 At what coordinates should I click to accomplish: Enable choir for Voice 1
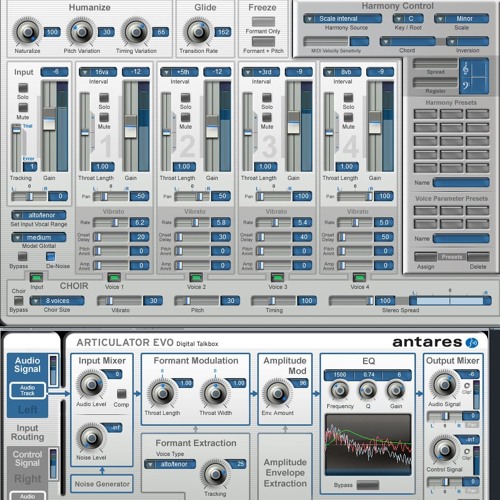[114, 277]
